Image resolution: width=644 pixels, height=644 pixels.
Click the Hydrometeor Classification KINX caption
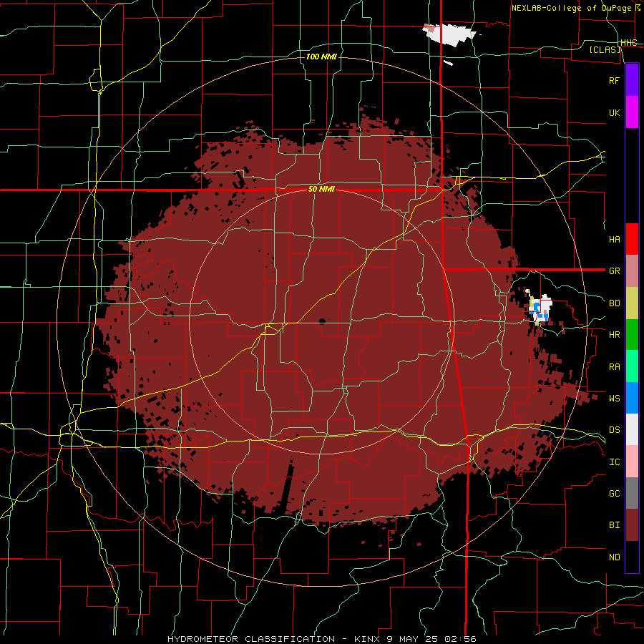(321, 639)
